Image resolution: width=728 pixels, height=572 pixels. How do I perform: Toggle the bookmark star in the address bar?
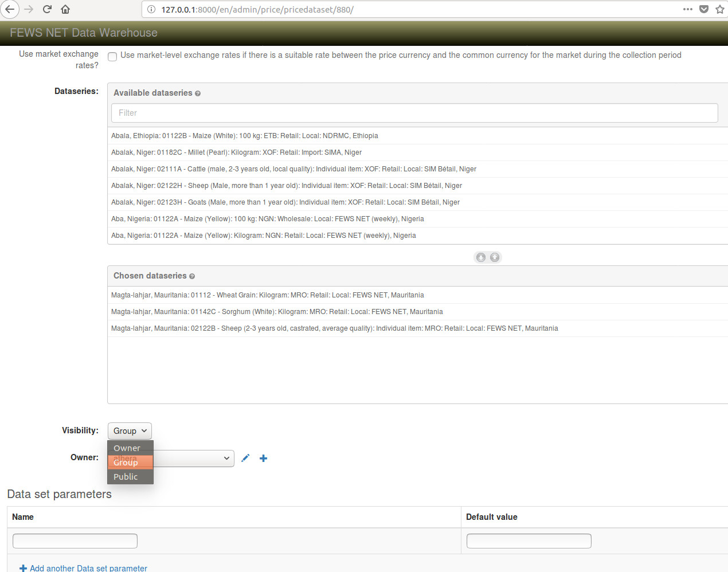pos(720,9)
